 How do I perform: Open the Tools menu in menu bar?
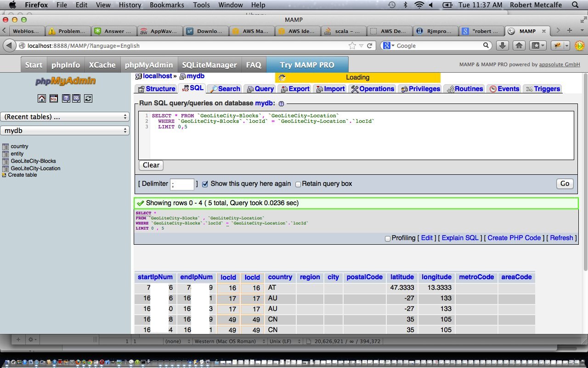(x=201, y=5)
